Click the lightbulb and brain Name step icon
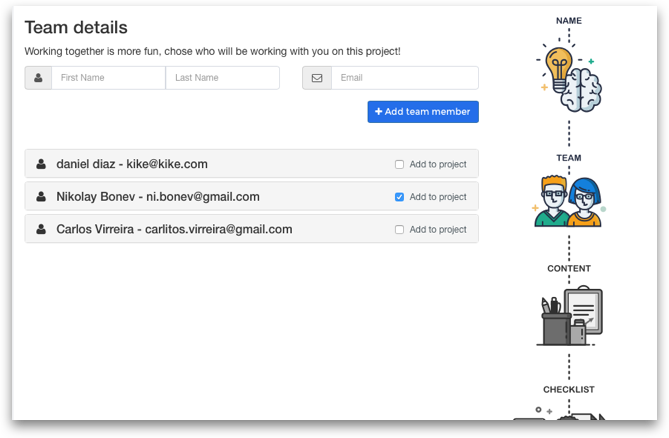Viewport: 669px width, 438px height. pyautogui.click(x=569, y=76)
